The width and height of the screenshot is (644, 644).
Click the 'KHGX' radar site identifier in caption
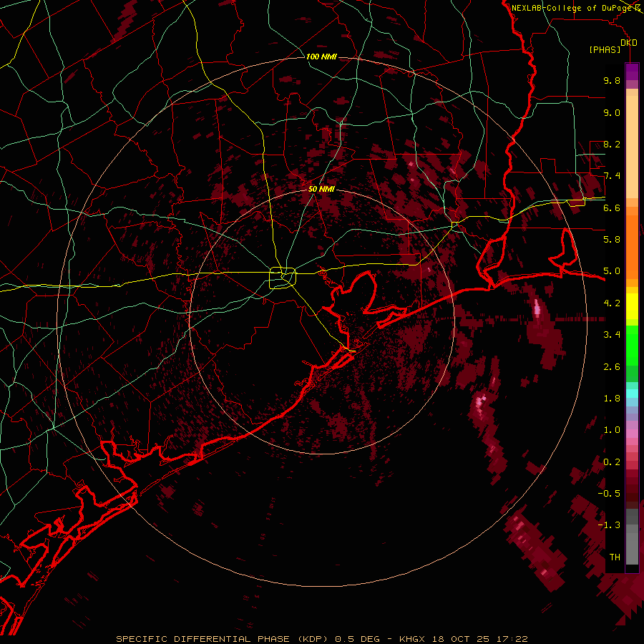tap(414, 639)
